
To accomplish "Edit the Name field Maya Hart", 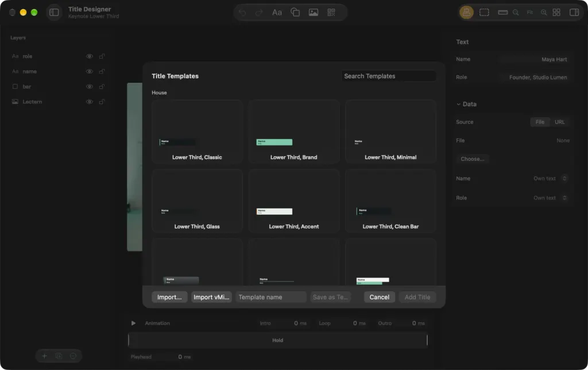I will pyautogui.click(x=534, y=59).
